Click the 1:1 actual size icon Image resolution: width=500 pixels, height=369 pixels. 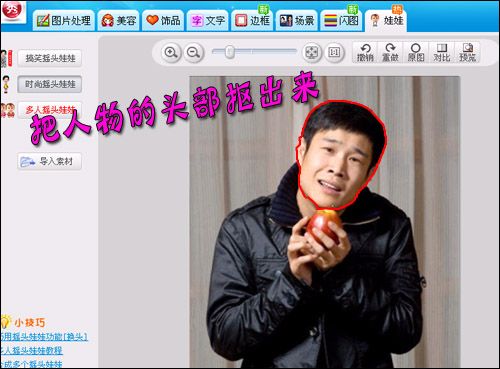(x=334, y=52)
